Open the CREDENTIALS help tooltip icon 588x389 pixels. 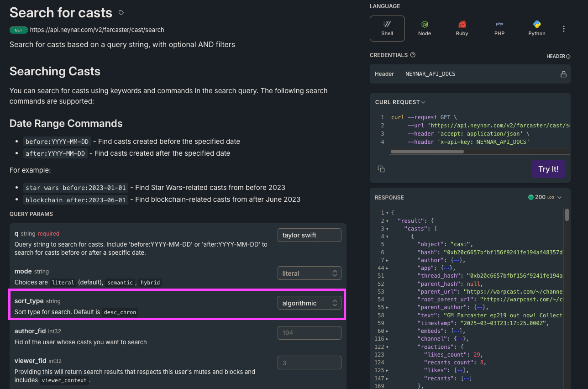[x=412, y=55]
